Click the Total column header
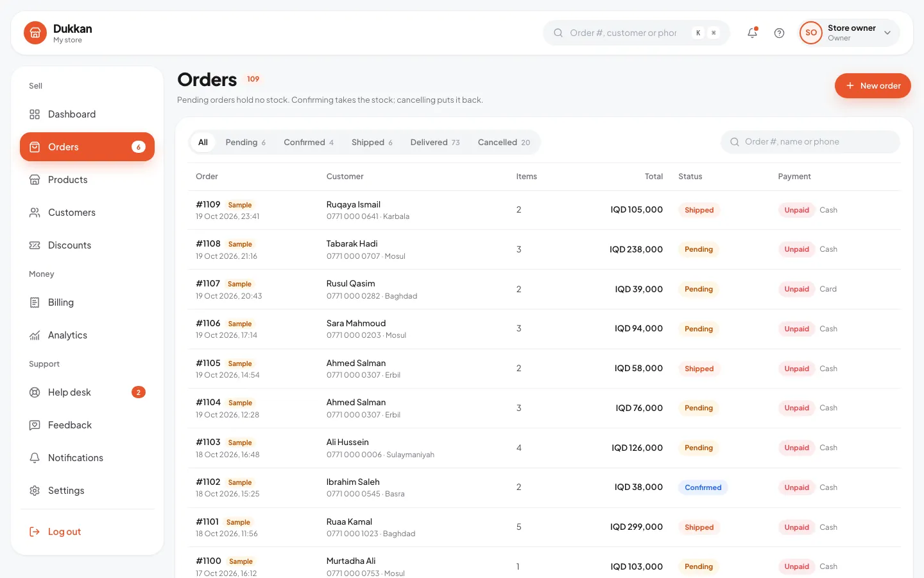The height and width of the screenshot is (578, 924). (654, 177)
